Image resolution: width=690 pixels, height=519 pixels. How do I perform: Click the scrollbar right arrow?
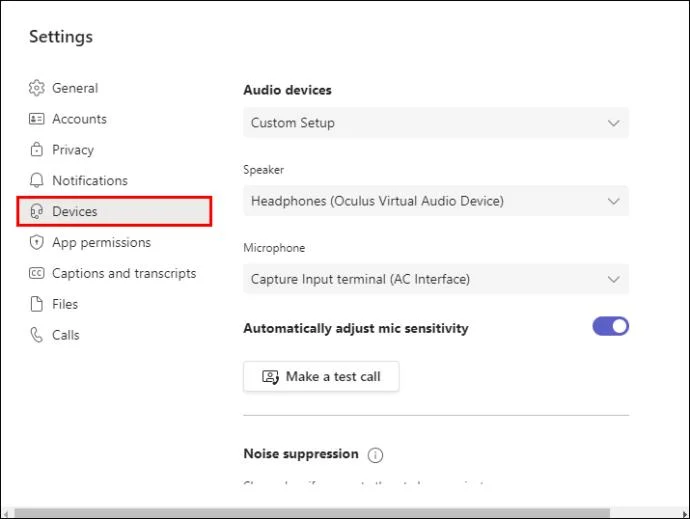pos(684,514)
